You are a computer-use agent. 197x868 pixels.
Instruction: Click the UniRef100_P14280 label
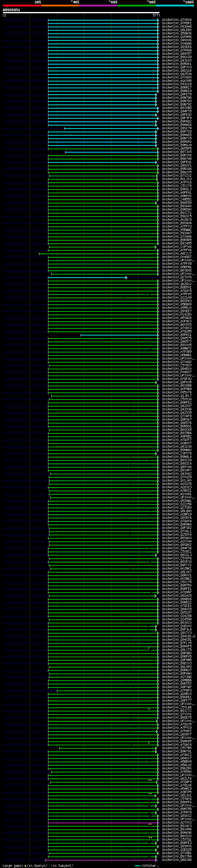[177, 315]
